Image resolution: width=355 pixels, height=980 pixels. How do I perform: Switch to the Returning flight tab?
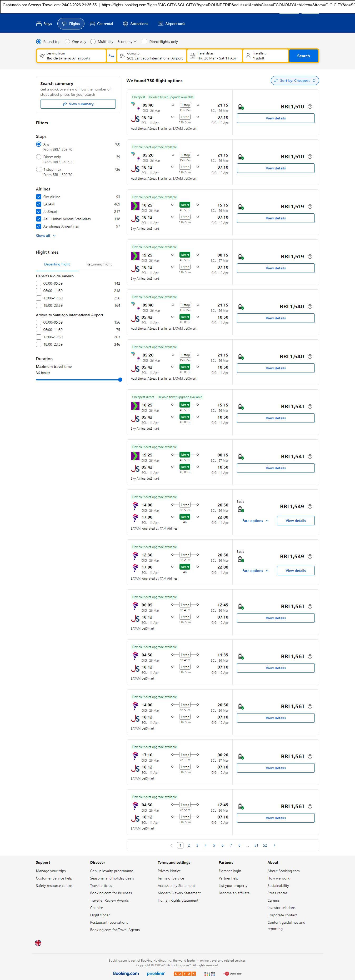[x=99, y=264]
